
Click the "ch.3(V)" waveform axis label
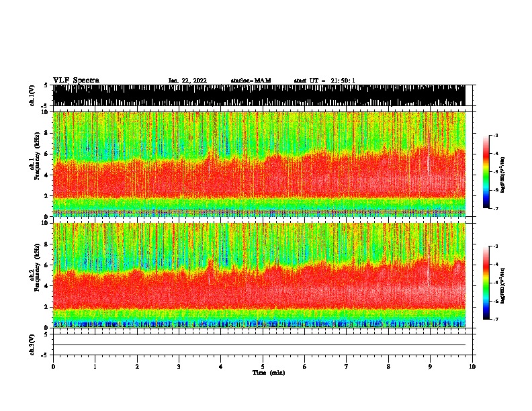pos(32,345)
